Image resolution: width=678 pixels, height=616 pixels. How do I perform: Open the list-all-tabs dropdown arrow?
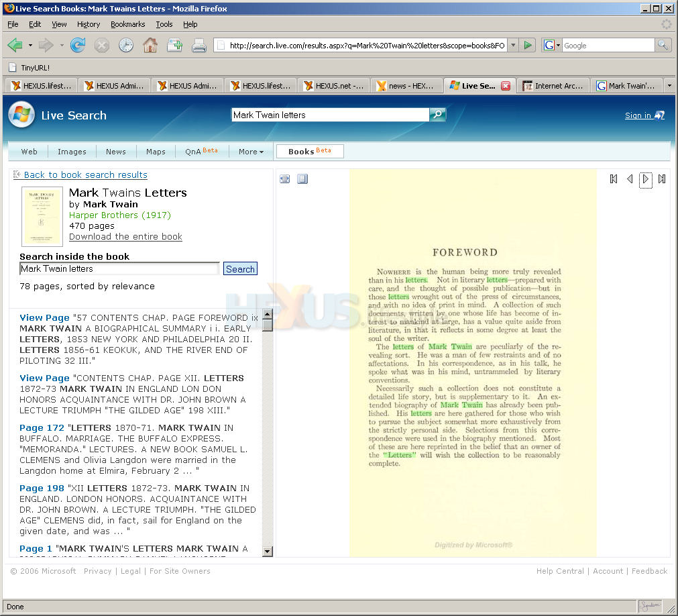(x=669, y=86)
